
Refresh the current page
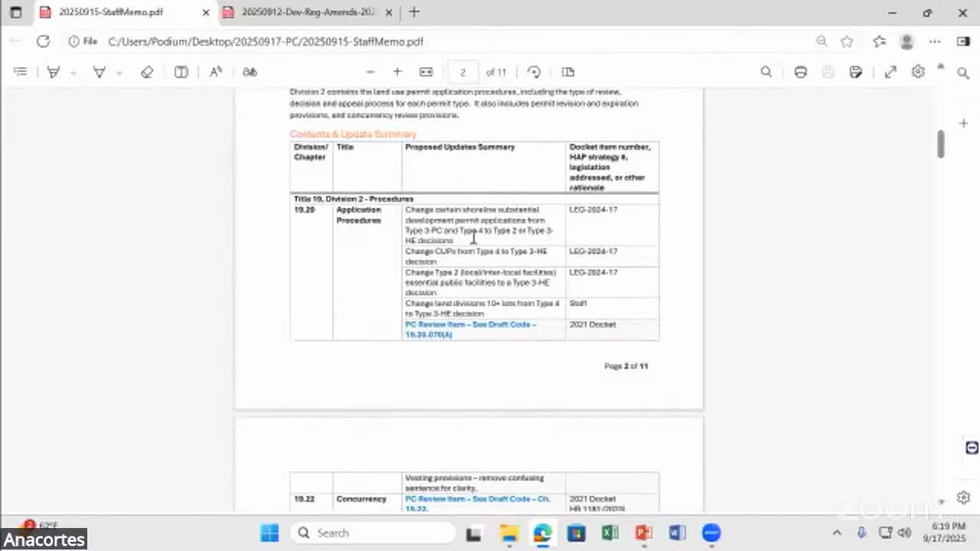[43, 41]
